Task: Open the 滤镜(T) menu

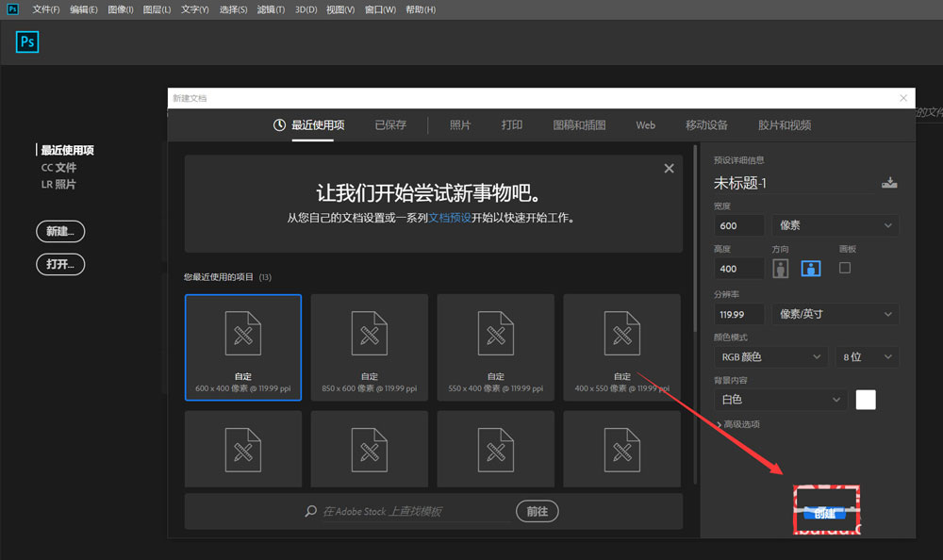Action: pyautogui.click(x=273, y=9)
